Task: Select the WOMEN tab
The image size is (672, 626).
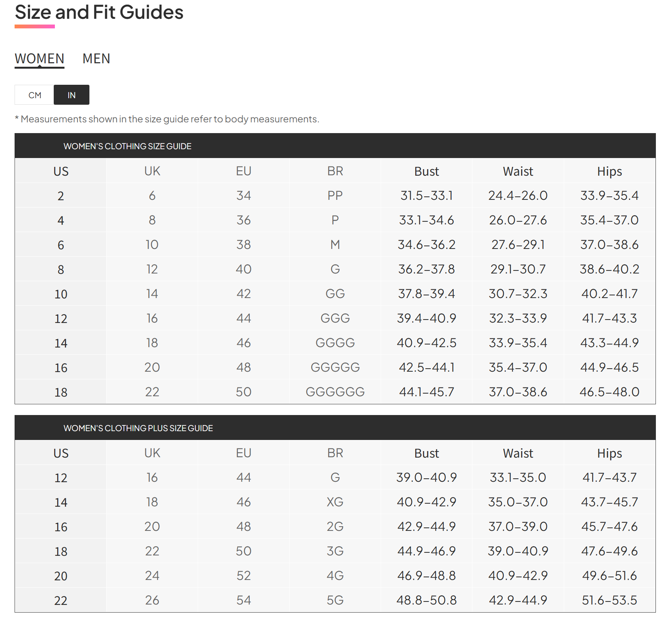Action: coord(40,59)
